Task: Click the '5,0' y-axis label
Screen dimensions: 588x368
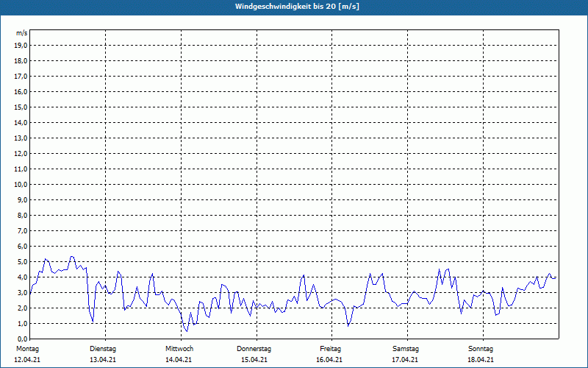Action: (x=22, y=261)
